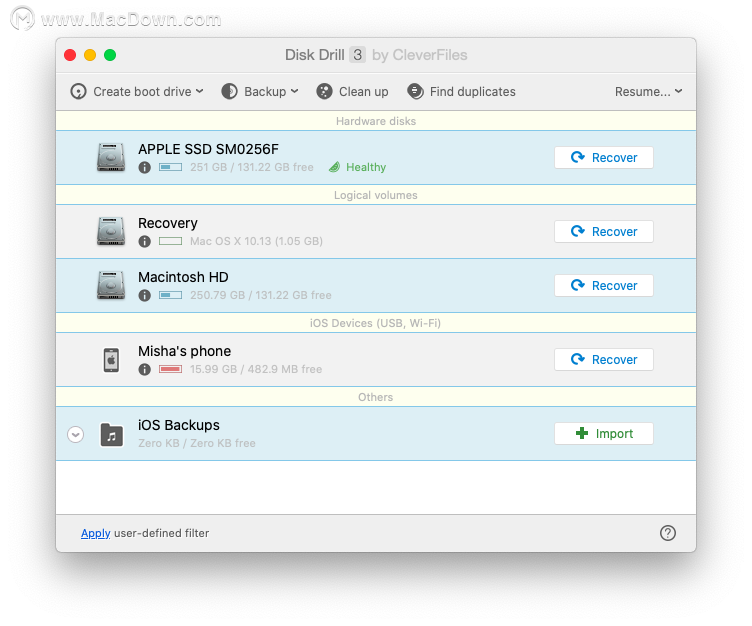The width and height of the screenshot is (752, 626).
Task: Open the Backup dropdown
Action: [260, 91]
